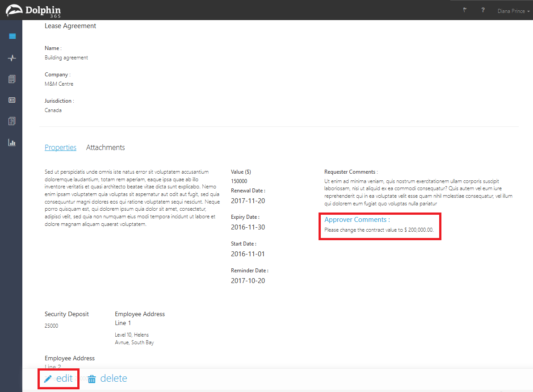This screenshot has width=533, height=392.
Task: Select the name value Building agreement
Action: (66, 58)
